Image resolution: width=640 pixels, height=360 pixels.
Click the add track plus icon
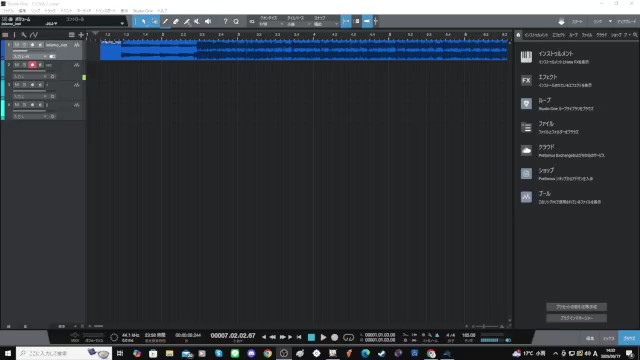pos(81,35)
